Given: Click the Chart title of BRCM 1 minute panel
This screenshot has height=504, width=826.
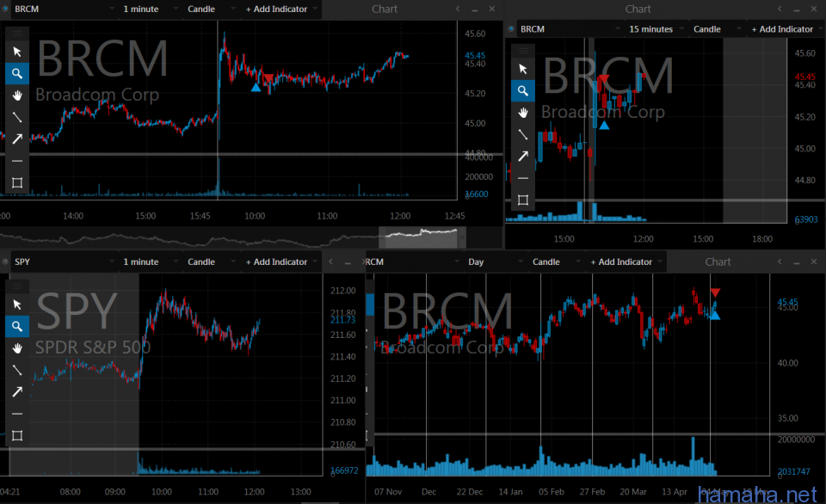Looking at the screenshot, I should tap(385, 9).
